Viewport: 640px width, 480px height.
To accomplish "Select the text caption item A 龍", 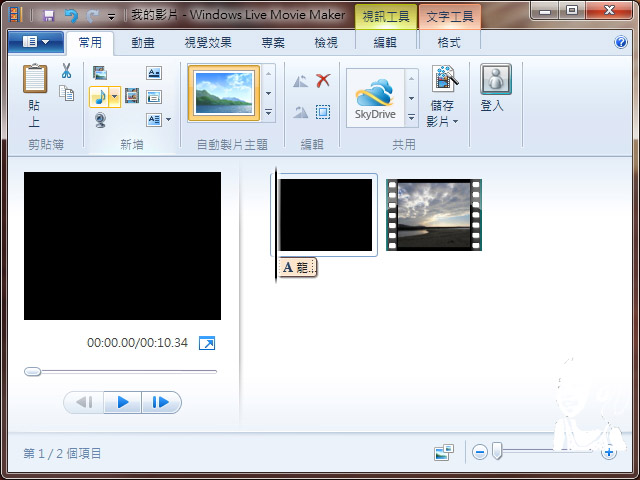I will tap(298, 267).
